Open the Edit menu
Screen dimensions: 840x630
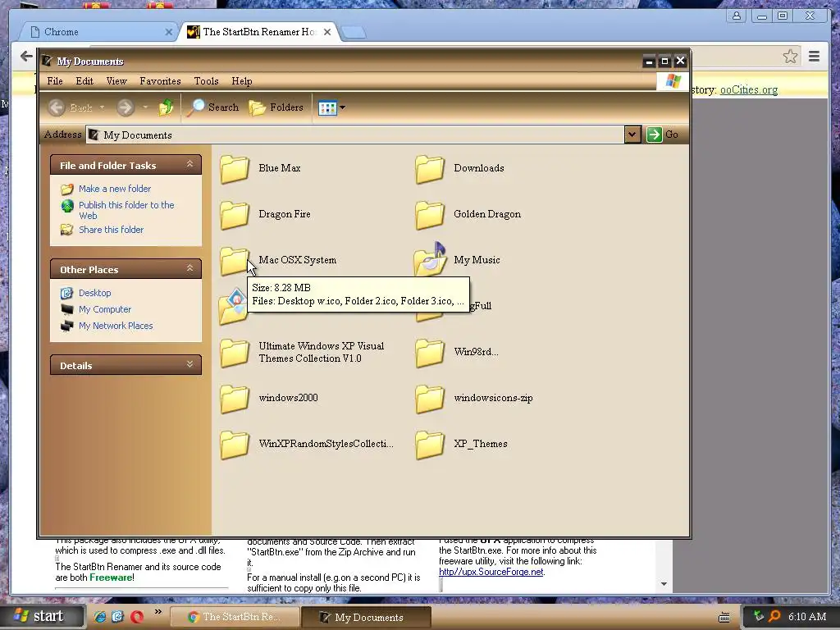click(84, 81)
